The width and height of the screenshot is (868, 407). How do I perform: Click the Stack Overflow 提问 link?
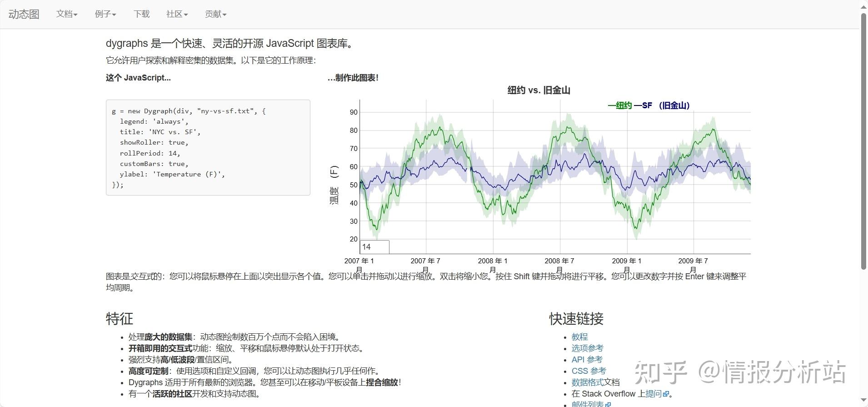coord(653,394)
